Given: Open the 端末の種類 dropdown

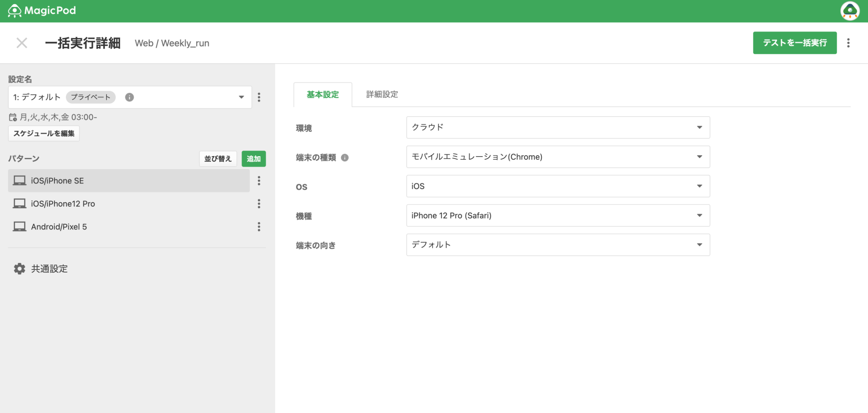Looking at the screenshot, I should pos(558,157).
